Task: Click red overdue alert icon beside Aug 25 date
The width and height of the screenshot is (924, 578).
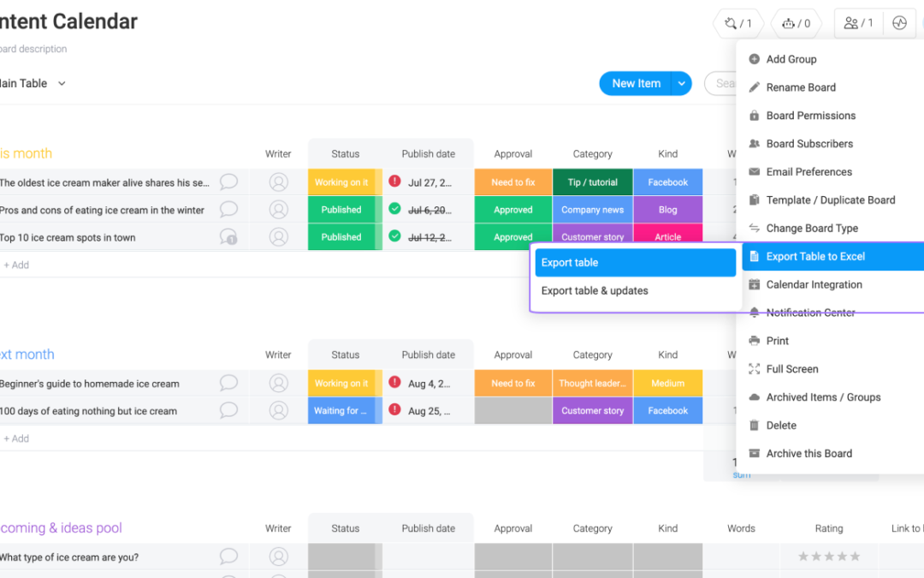Action: (394, 410)
